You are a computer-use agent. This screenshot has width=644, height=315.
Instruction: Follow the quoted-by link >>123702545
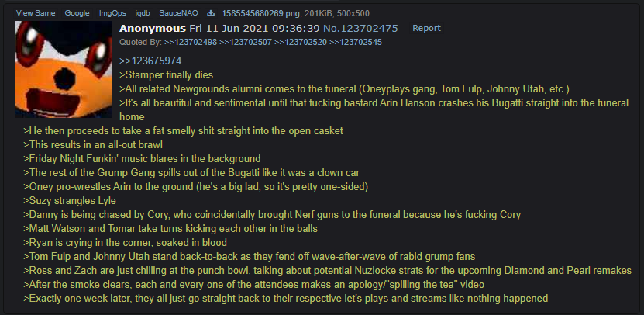point(356,42)
